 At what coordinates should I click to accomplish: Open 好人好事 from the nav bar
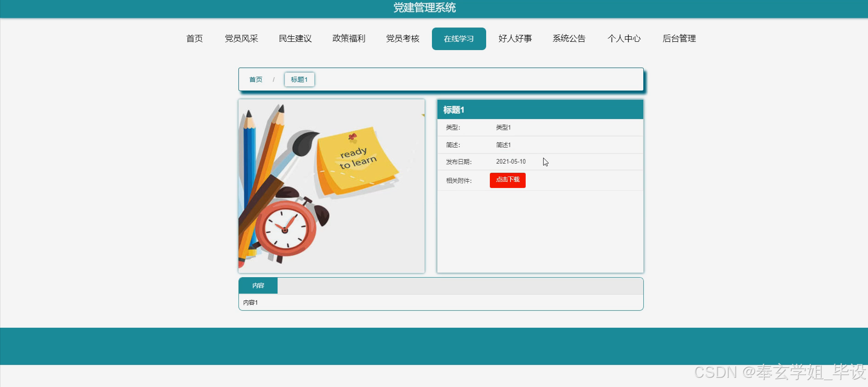[x=515, y=39]
